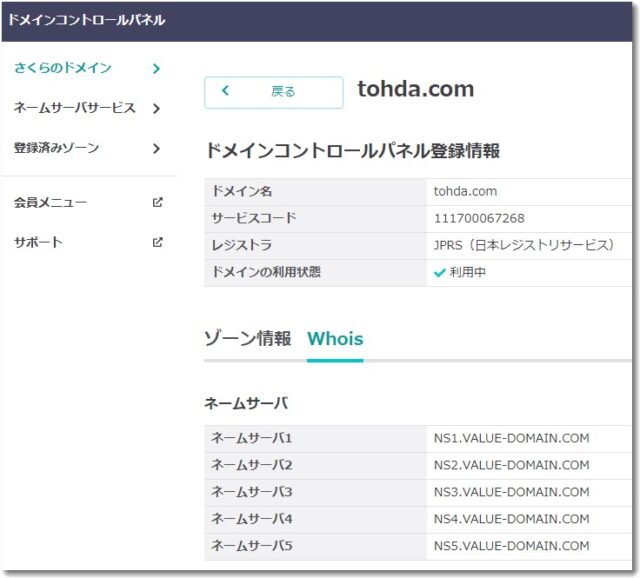Select registrar value JPRS（日本レジストリサービス）
Image resolution: width=640 pixels, height=578 pixels.
(x=524, y=245)
